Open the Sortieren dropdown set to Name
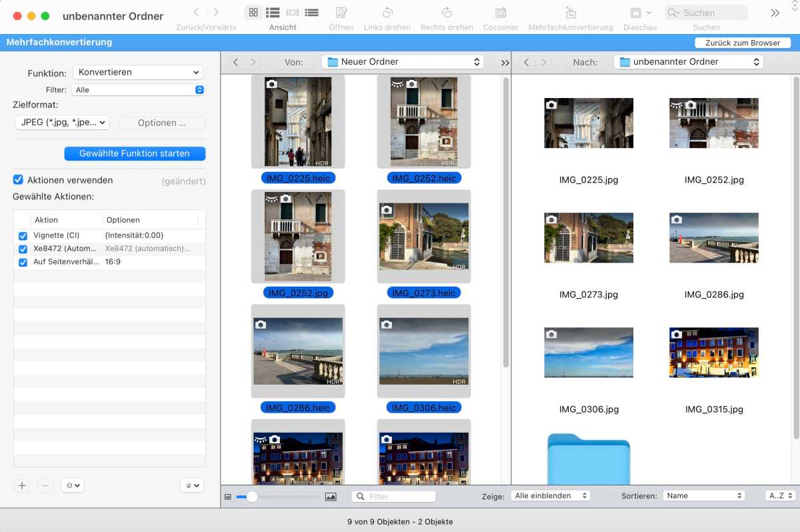 point(703,496)
